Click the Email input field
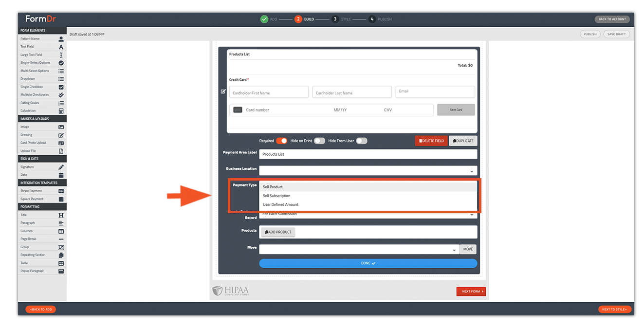 (435, 91)
